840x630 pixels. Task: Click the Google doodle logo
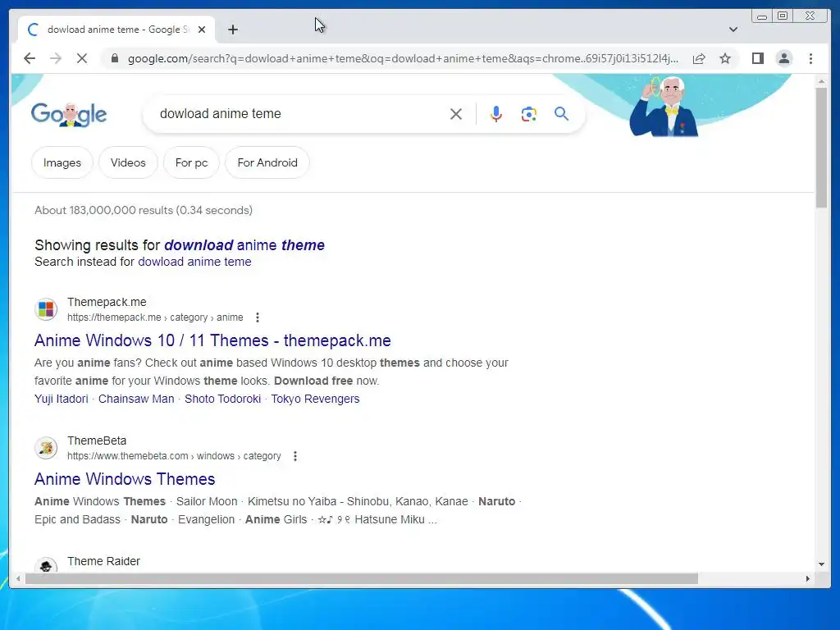coord(69,114)
